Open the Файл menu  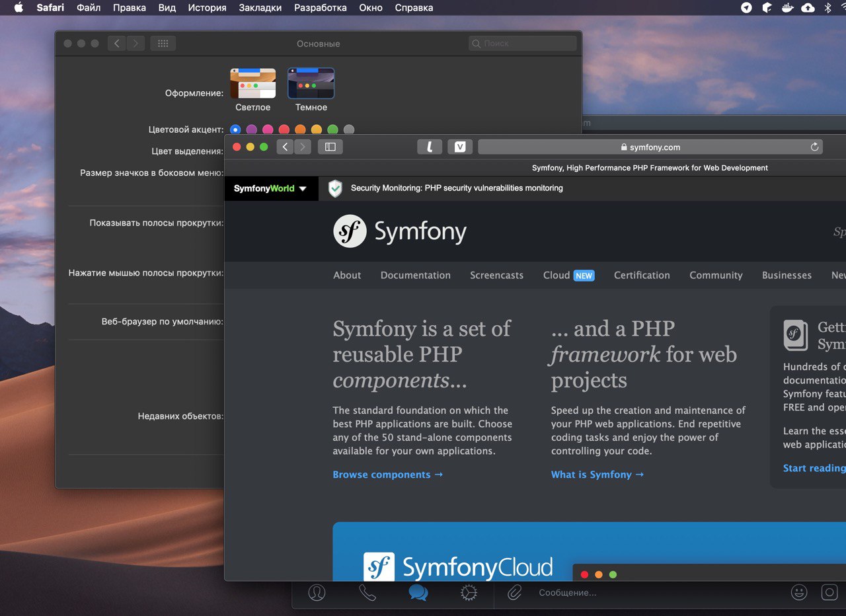click(89, 8)
